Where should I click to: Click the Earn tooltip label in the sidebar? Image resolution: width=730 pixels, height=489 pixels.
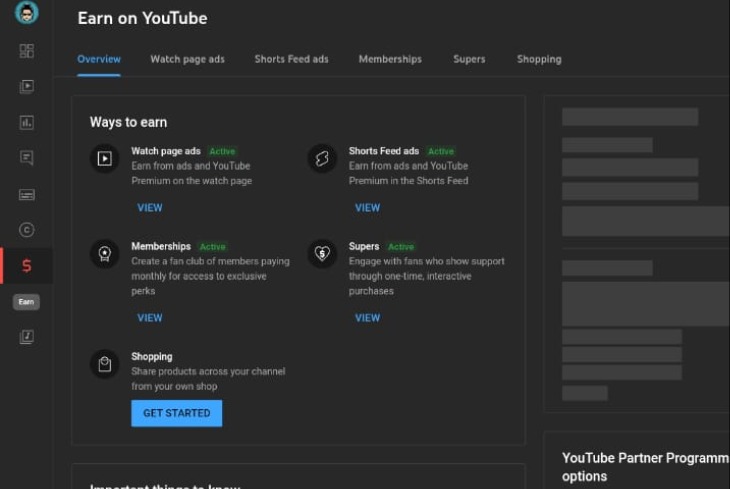click(26, 302)
